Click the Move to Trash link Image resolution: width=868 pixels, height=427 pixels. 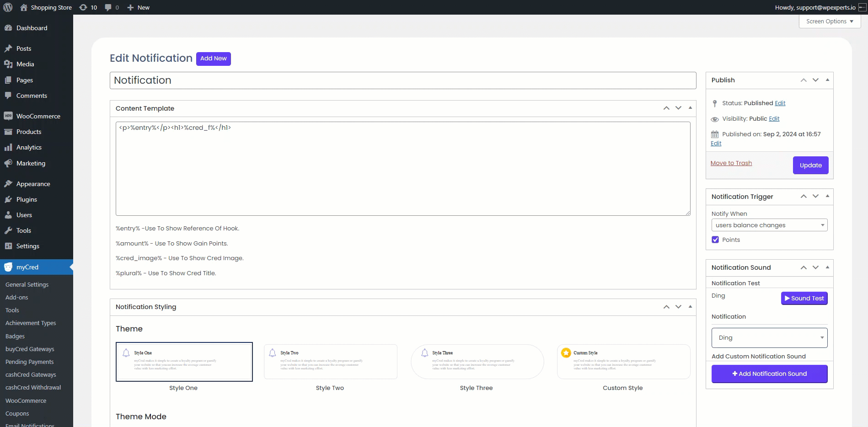(731, 163)
